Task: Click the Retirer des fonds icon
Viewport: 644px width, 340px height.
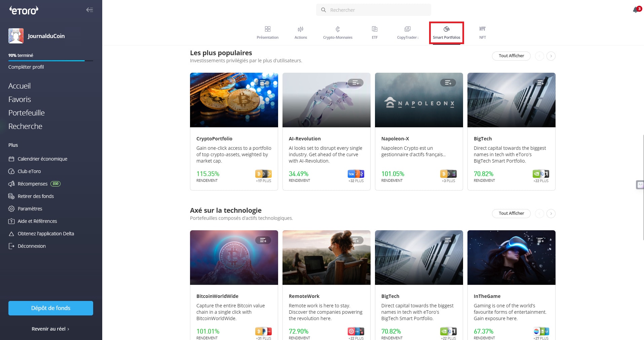Action: pyautogui.click(x=11, y=196)
